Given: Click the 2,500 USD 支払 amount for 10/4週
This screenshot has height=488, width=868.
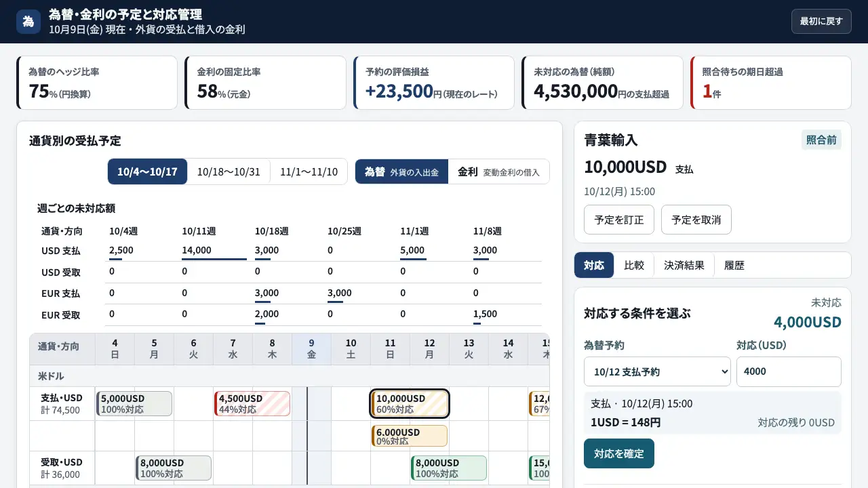Looking at the screenshot, I should (x=121, y=250).
